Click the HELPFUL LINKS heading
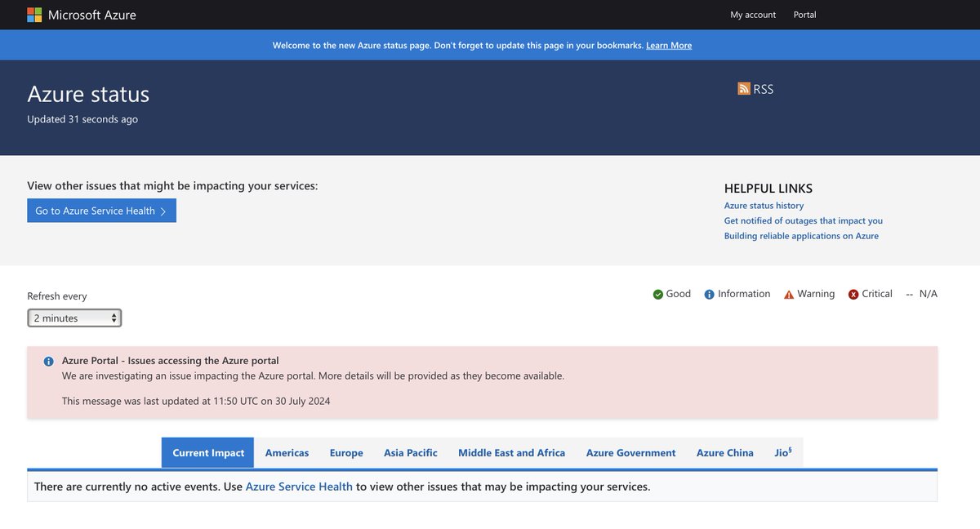 (768, 189)
